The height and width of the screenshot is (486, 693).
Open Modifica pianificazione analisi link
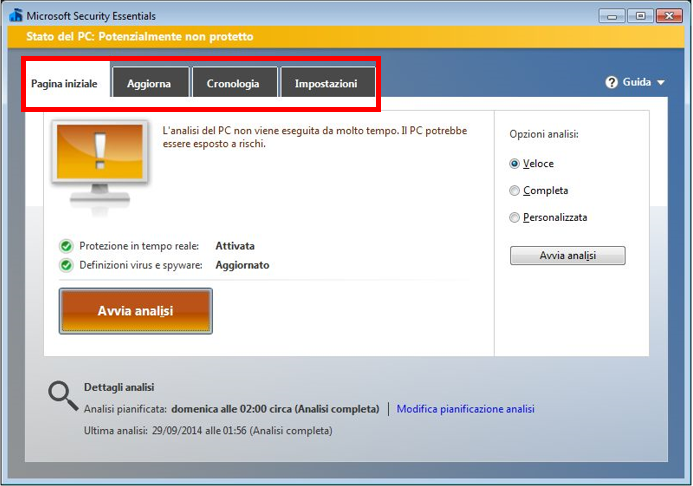[465, 409]
